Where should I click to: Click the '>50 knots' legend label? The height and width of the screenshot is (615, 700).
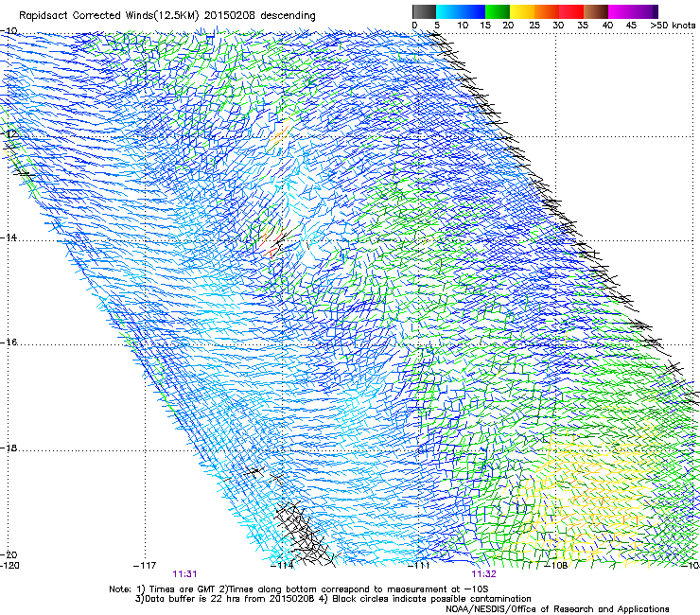pyautogui.click(x=673, y=25)
